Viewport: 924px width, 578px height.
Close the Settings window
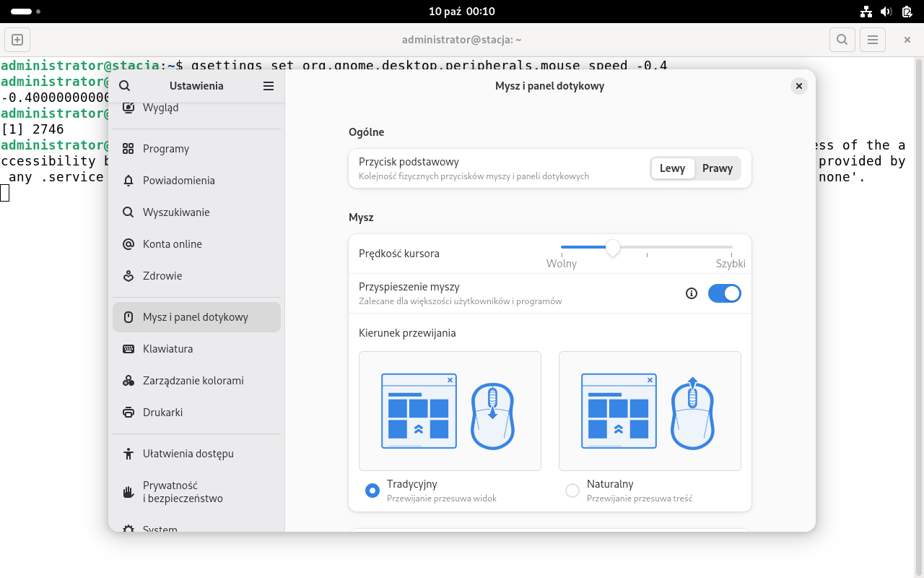tap(798, 86)
